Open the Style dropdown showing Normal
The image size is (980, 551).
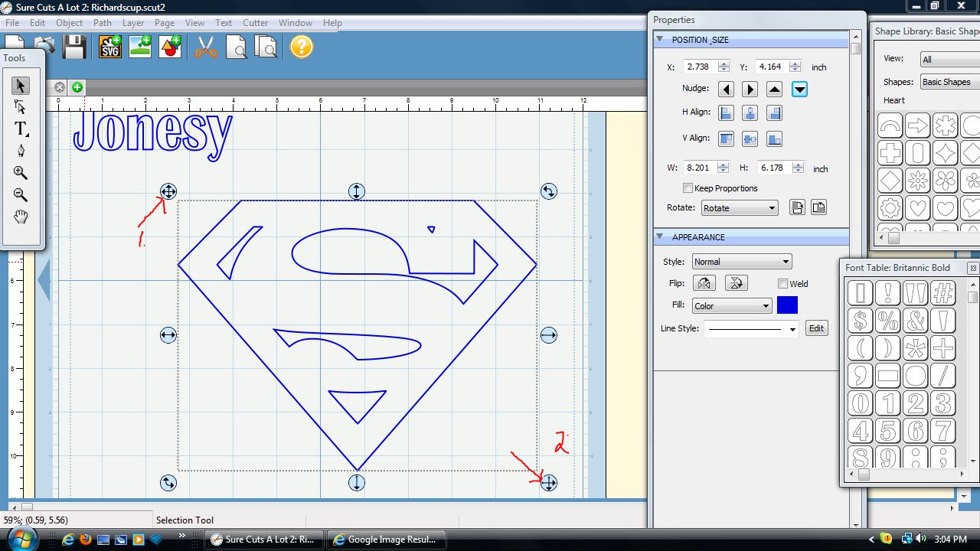tap(742, 262)
